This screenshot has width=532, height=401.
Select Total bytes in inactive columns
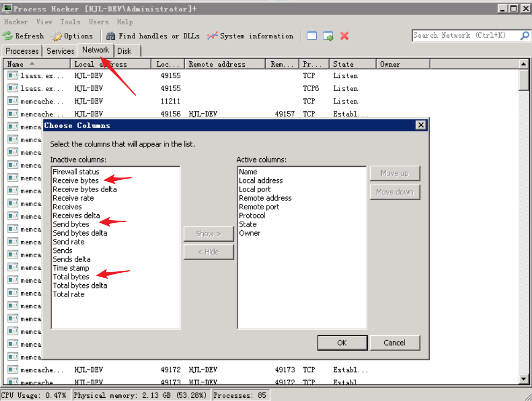pos(71,277)
